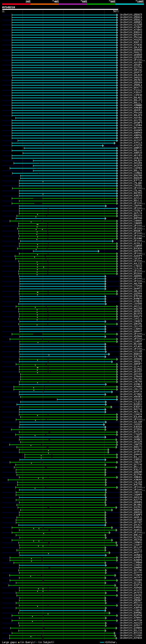This screenshot has width=146, height=644.
Task: Select hit label UniRef100_A5C5K3
Action: coord(131,80)
